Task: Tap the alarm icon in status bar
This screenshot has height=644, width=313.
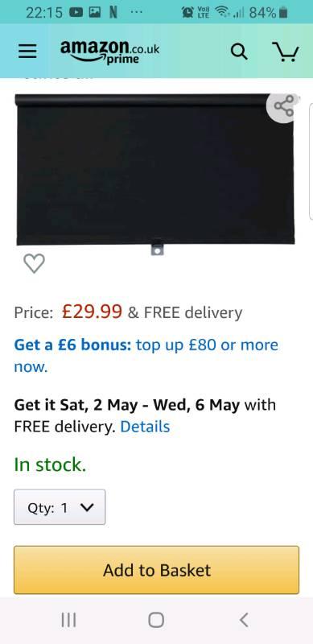Action: click(187, 13)
